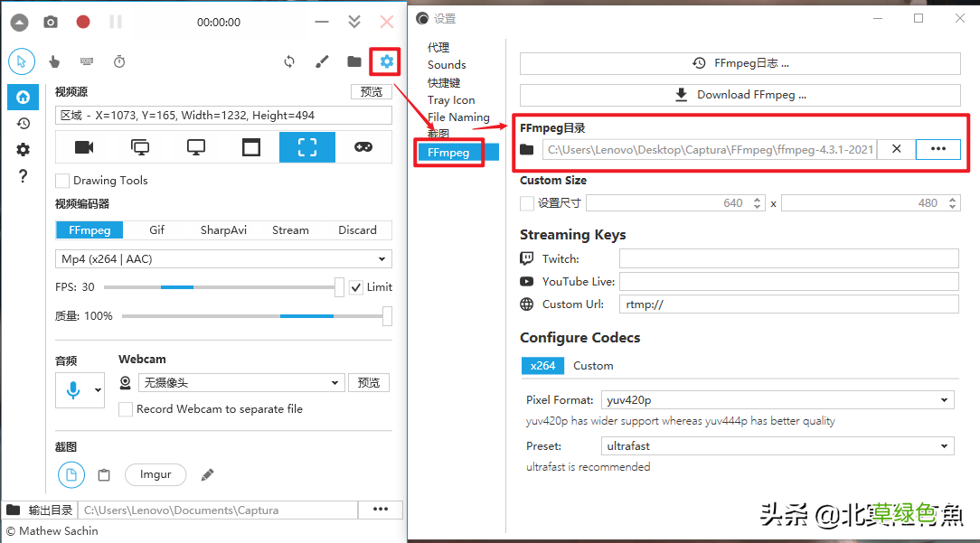Click the Custom Url rtmp:// input field

[788, 304]
